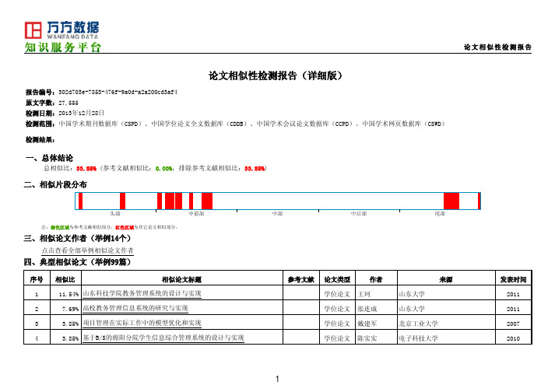The width and height of the screenshot is (555, 392).
Task: Open paper 高校教务管理信息系统的研究与实现
Action: (x=135, y=308)
